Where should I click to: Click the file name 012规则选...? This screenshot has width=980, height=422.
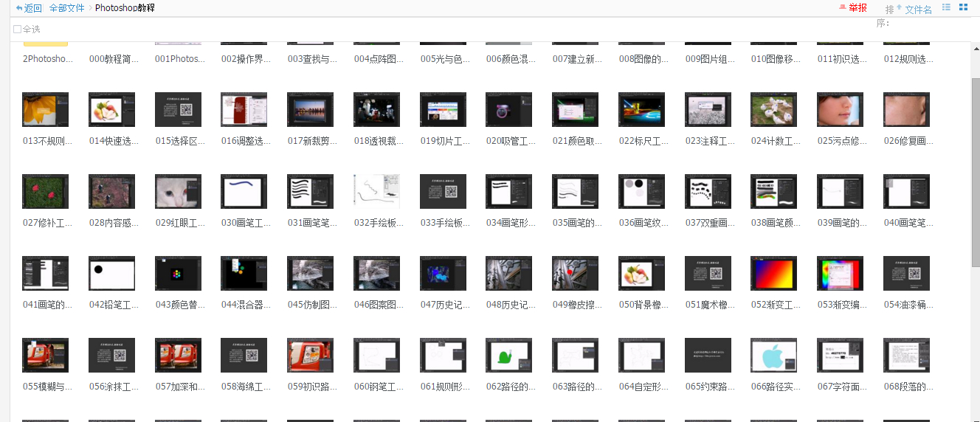click(908, 59)
